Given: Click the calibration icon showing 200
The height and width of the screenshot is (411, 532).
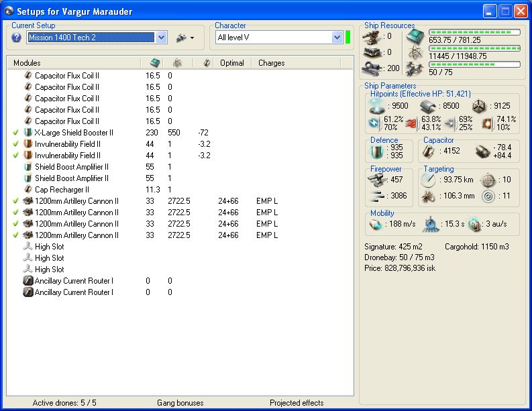Looking at the screenshot, I should [x=372, y=68].
